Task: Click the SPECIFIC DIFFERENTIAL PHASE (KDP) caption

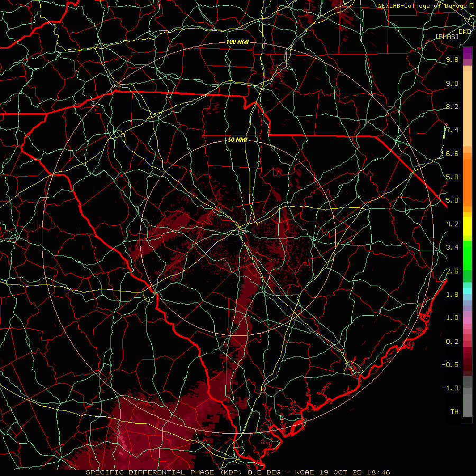Action: 165,472
